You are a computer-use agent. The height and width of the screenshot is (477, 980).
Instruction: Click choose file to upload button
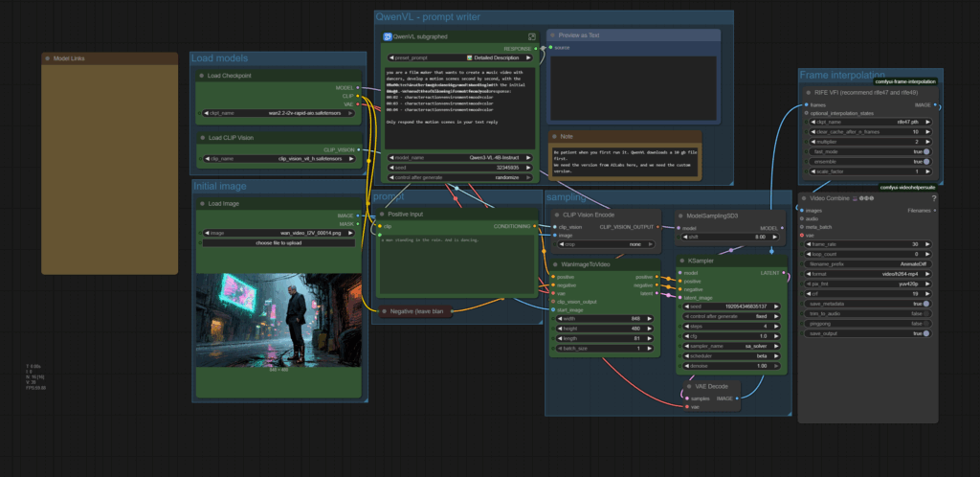[x=278, y=242]
